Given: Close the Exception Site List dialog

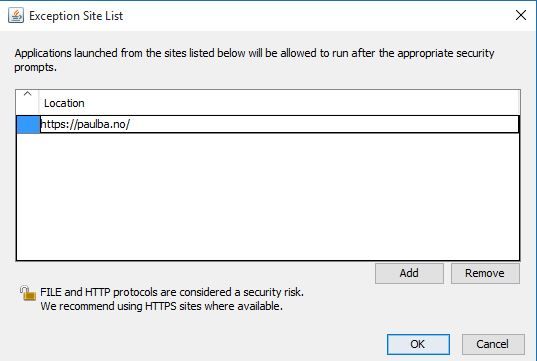Looking at the screenshot, I should tap(521, 15).
